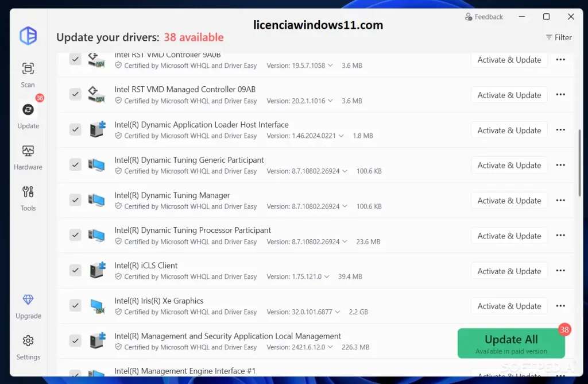Click device icon for Dynamic Tuning Generic Participant

point(96,165)
